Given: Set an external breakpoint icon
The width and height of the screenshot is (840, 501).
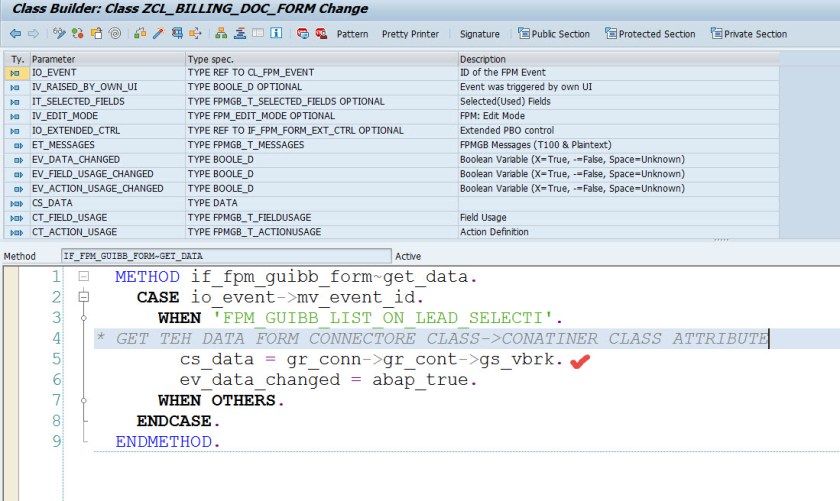Looking at the screenshot, I should pyautogui.click(x=321, y=34).
